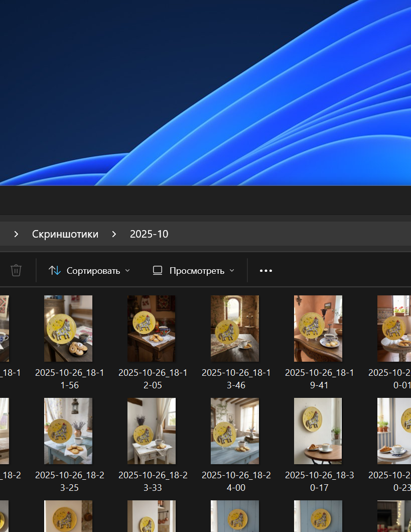Viewport: 411px width, 532px height.
Task: Select thumbnail of file 2025-10-26_18-19-41
Action: (x=318, y=328)
